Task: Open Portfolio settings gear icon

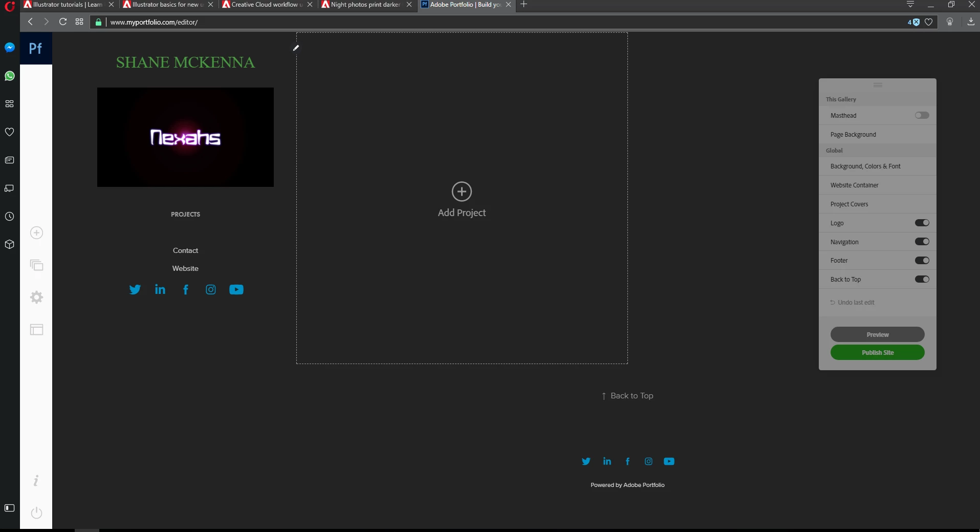Action: pyautogui.click(x=36, y=297)
